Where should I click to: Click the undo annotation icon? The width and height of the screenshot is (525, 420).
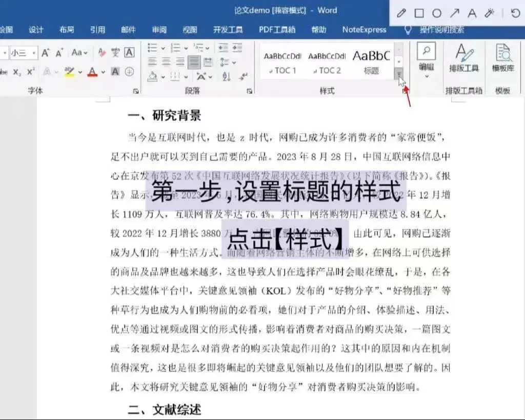tap(516, 13)
